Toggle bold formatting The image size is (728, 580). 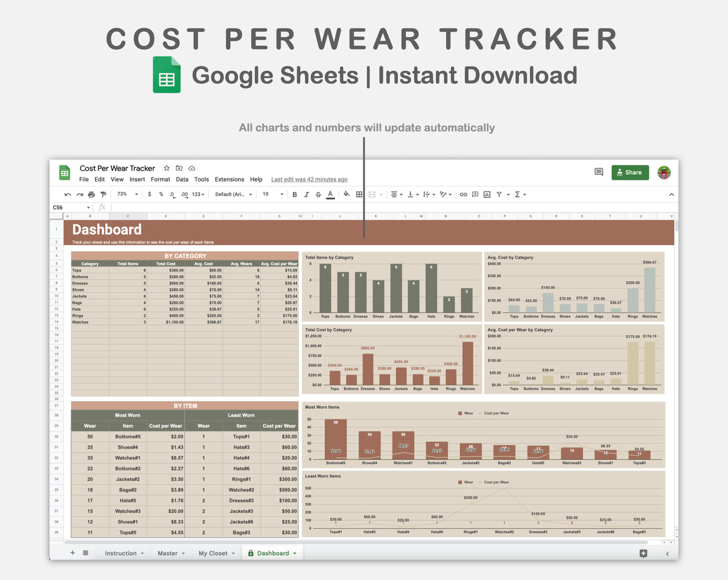click(x=294, y=194)
